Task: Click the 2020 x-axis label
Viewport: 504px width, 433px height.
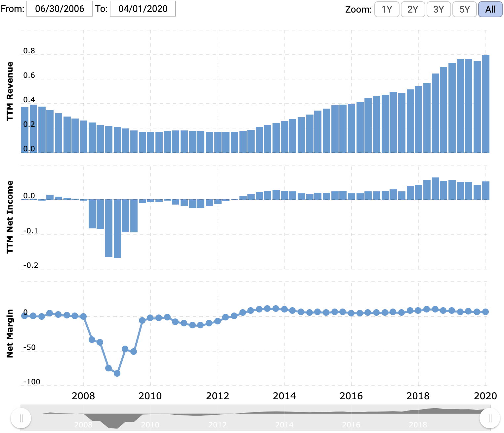Action: (485, 396)
